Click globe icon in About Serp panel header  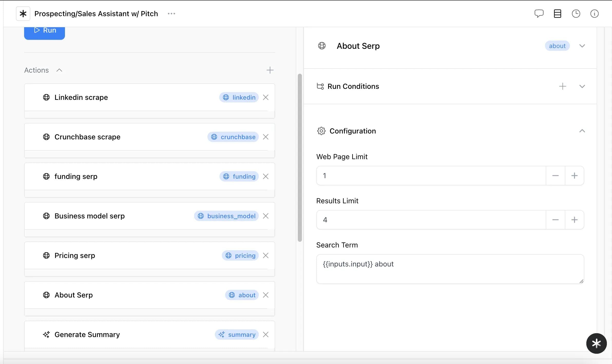[x=322, y=46]
